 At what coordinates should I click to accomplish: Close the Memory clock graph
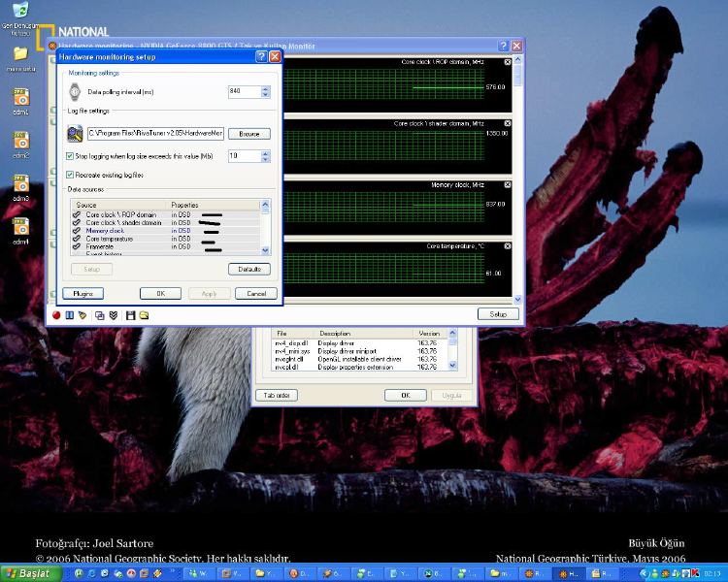[x=508, y=184]
